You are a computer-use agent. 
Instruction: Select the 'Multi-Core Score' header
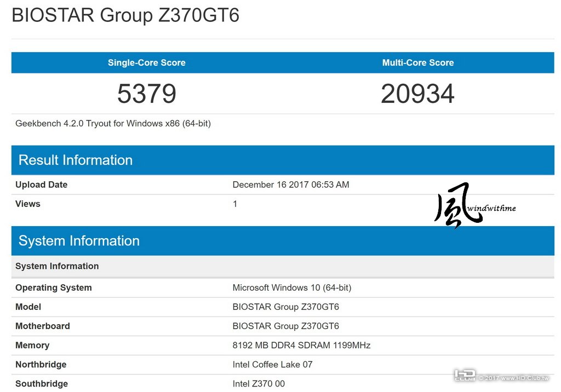click(x=418, y=62)
